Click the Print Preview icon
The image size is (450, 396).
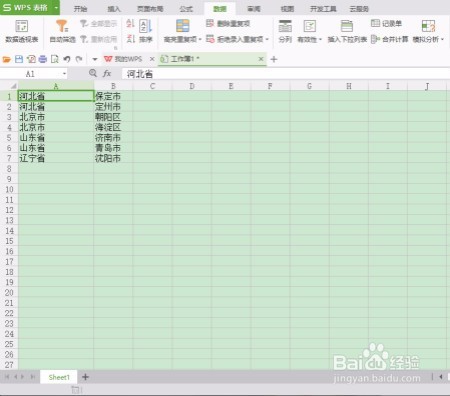pos(55,59)
